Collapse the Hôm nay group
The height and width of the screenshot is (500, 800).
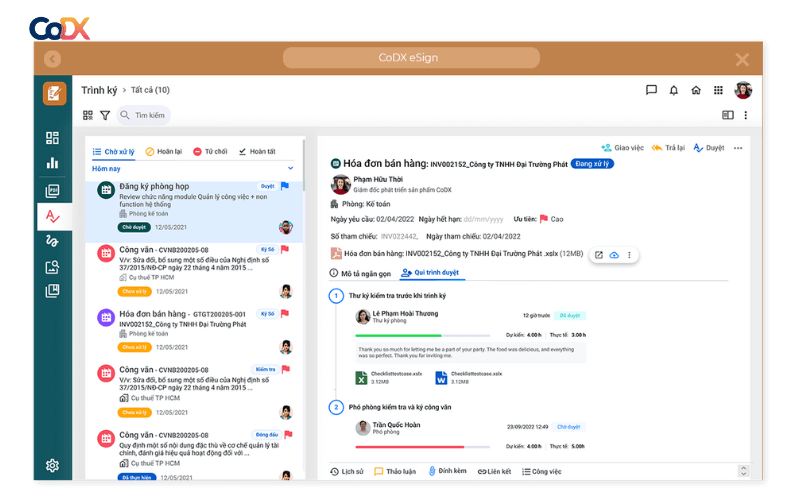[291, 169]
